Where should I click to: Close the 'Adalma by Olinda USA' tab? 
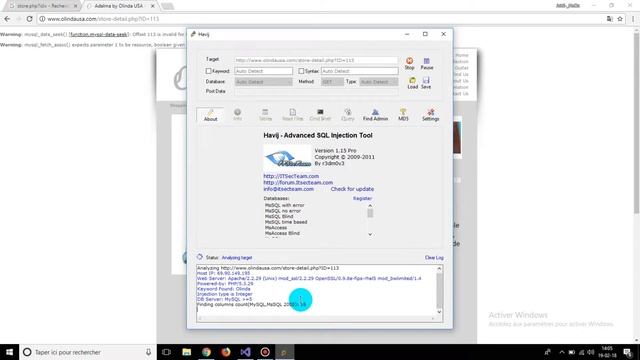[153, 6]
